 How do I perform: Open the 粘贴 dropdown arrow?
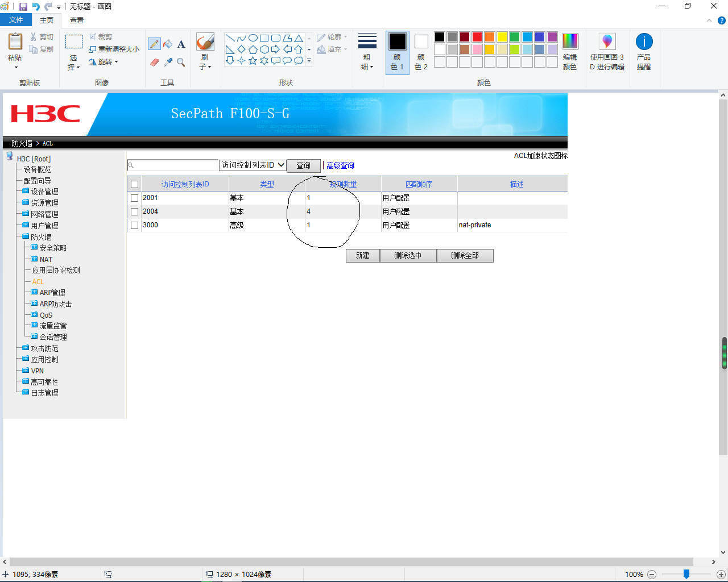point(15,67)
